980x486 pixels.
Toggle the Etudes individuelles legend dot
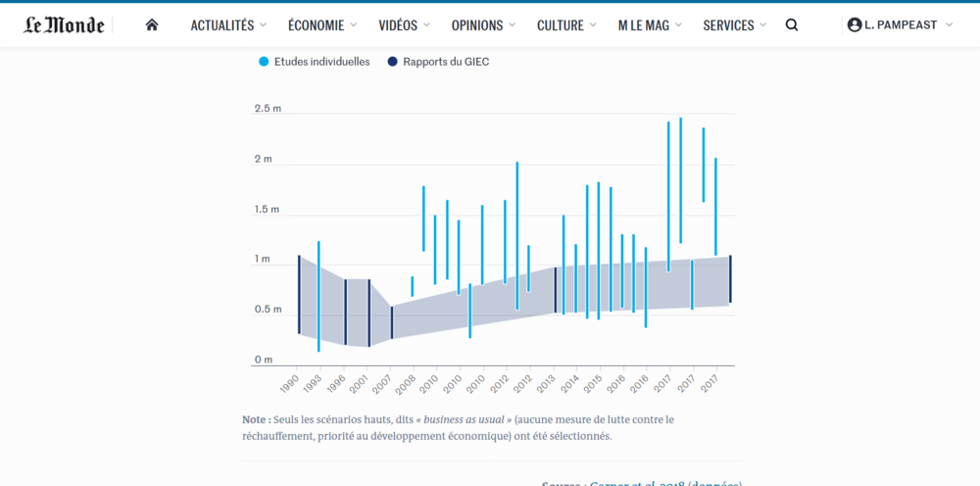264,62
